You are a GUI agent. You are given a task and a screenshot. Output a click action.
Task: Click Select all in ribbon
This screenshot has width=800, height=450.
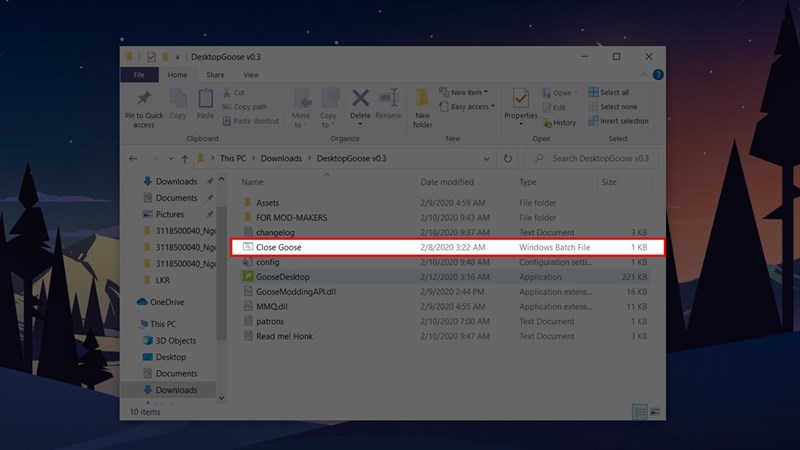point(609,92)
